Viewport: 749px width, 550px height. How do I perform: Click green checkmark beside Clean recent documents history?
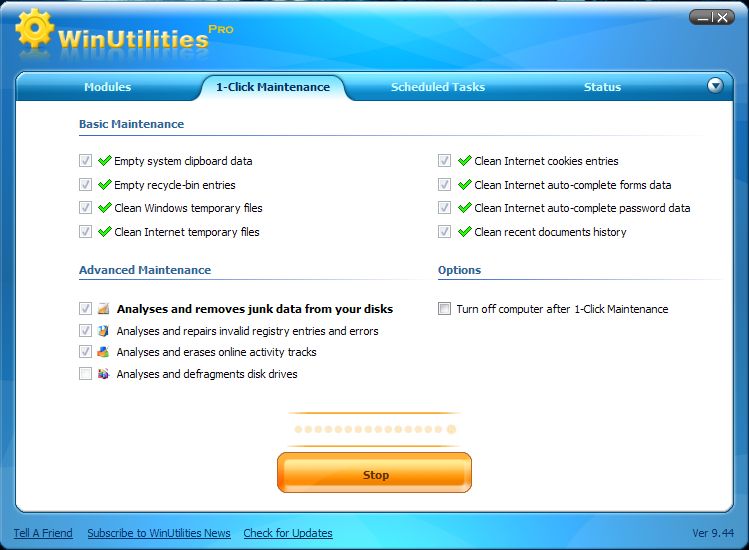[465, 232]
